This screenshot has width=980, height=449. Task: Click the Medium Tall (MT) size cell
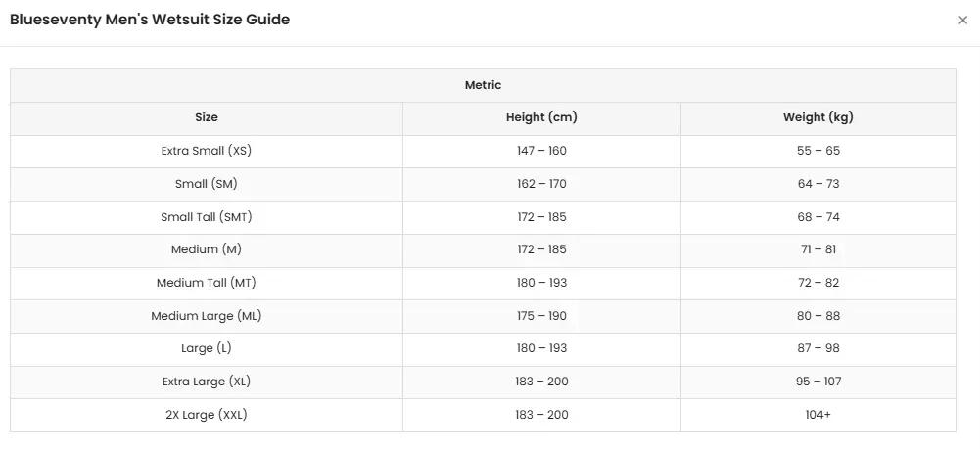[207, 283]
